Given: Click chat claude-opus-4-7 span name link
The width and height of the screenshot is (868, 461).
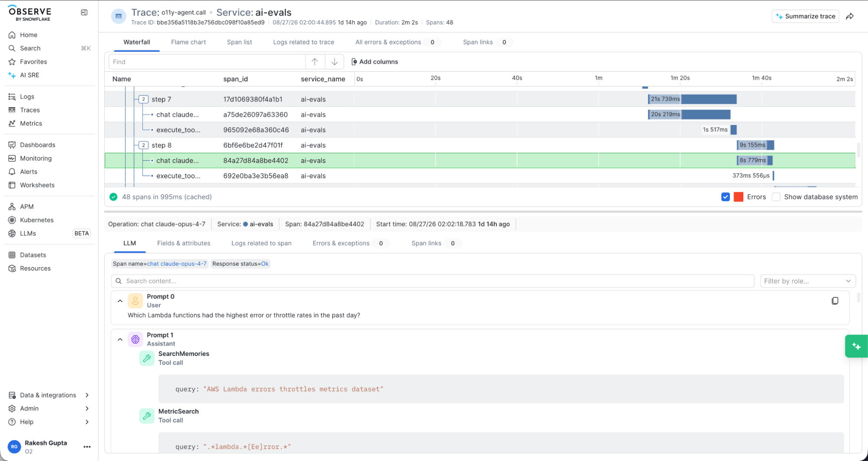Looking at the screenshot, I should coord(177,263).
